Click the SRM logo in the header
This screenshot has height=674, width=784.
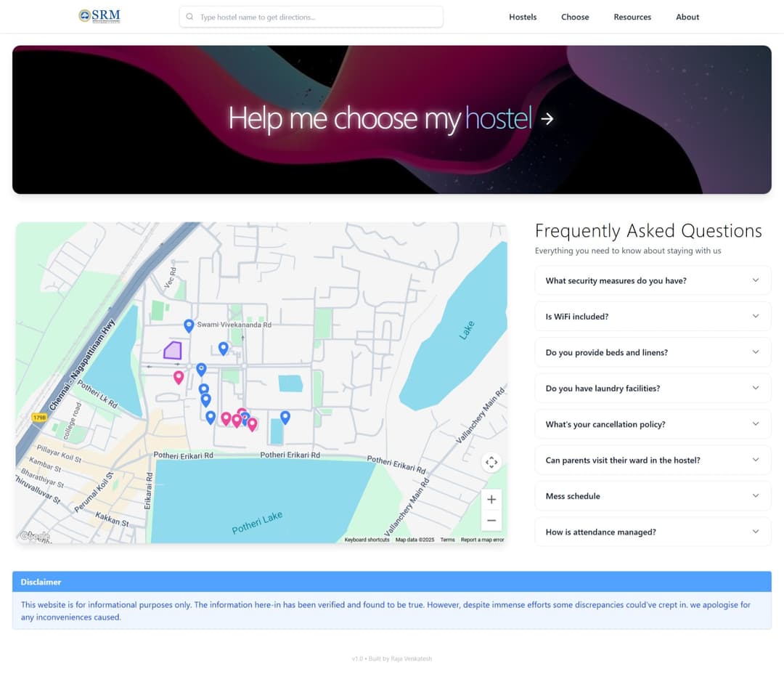tap(97, 15)
